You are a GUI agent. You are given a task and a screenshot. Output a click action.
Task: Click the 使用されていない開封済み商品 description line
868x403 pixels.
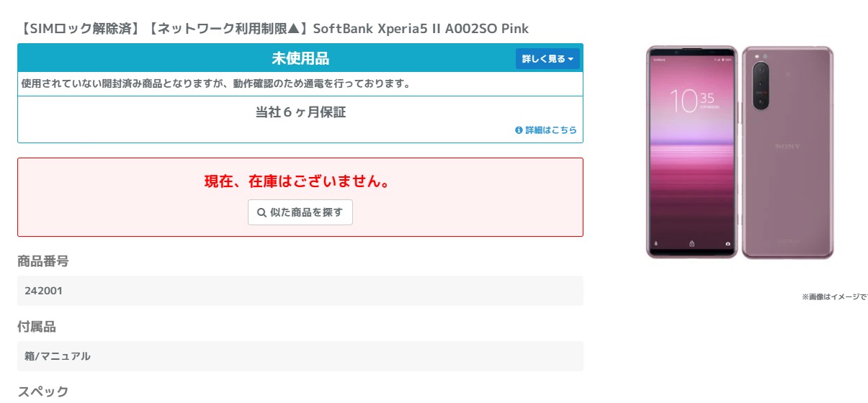coord(216,83)
